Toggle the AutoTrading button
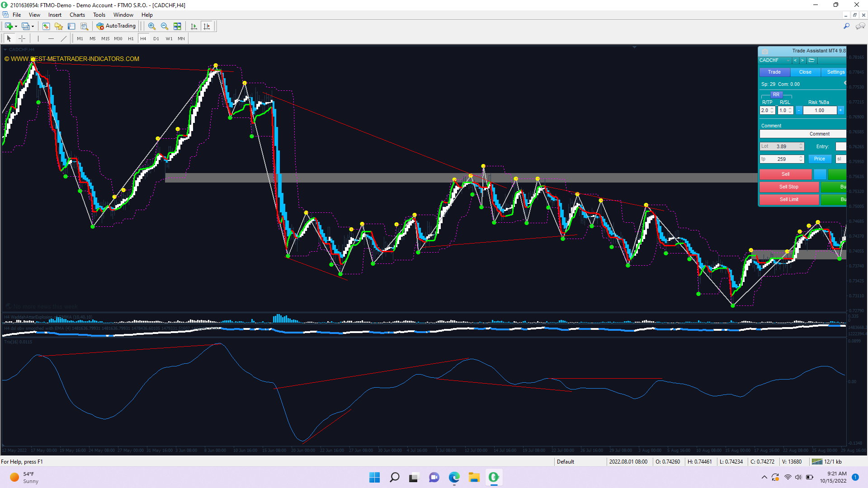The width and height of the screenshot is (868, 488). (x=116, y=26)
